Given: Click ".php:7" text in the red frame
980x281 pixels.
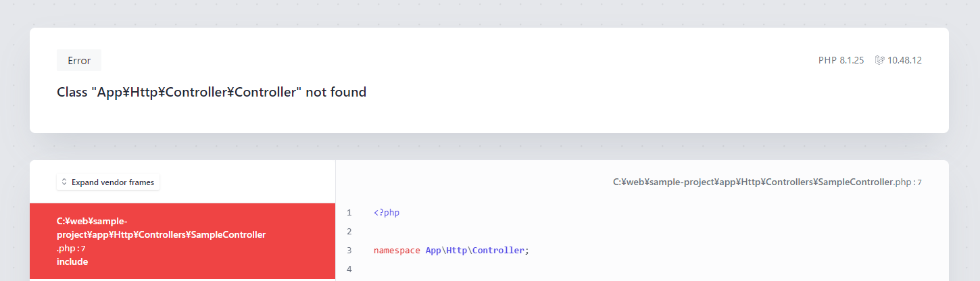Looking at the screenshot, I should pos(71,248).
